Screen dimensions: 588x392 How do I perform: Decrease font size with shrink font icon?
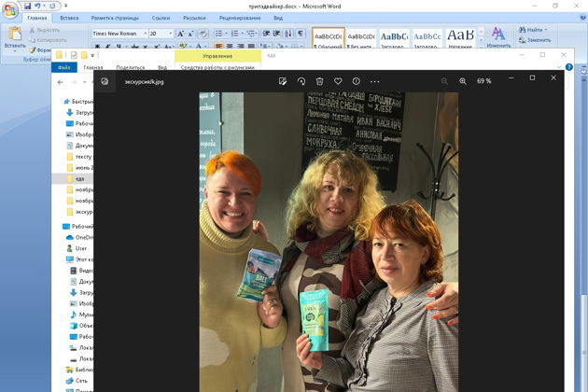[x=190, y=34]
